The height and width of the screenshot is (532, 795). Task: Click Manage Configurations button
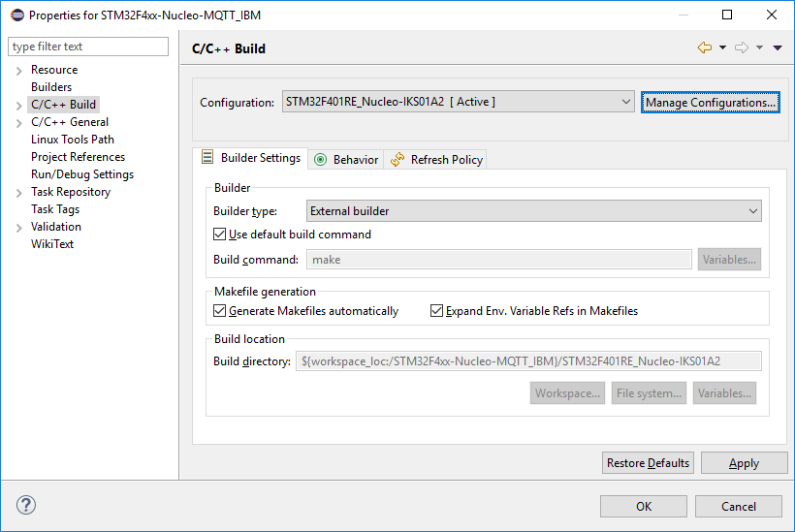click(711, 103)
